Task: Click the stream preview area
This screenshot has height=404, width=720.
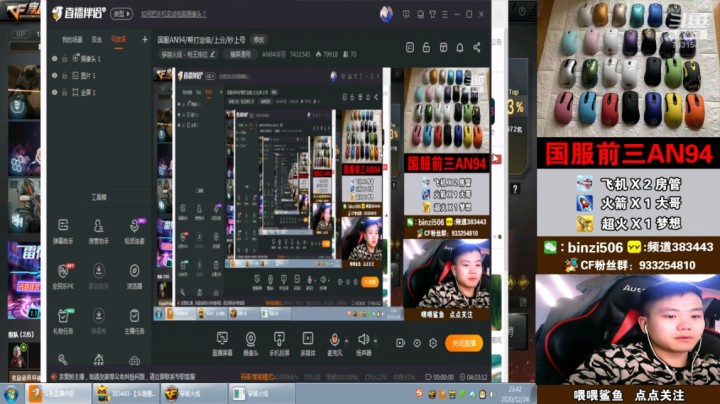Action: tap(322, 194)
